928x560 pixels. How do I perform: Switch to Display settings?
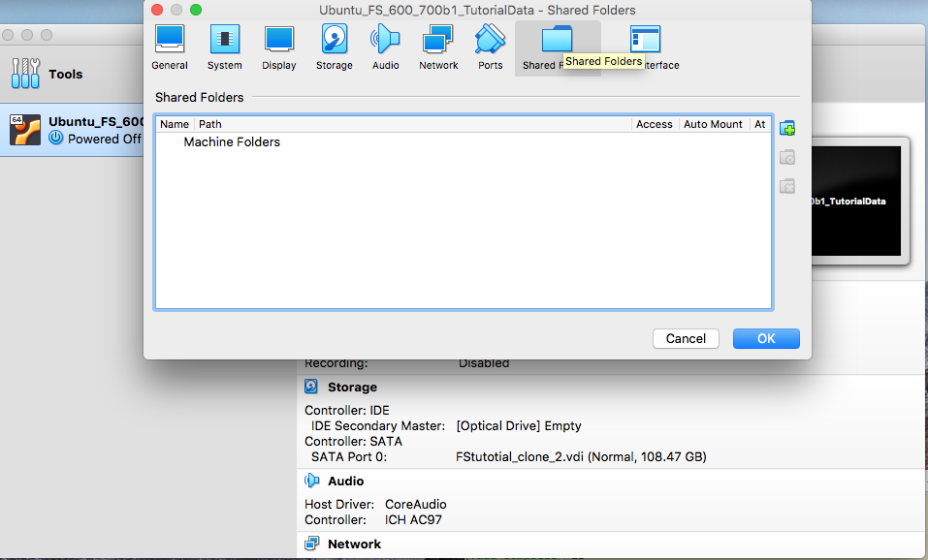[x=279, y=47]
